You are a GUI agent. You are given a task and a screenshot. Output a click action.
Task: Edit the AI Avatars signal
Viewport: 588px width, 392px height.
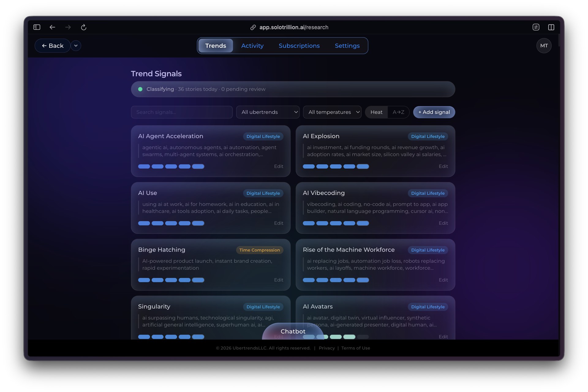point(443,337)
